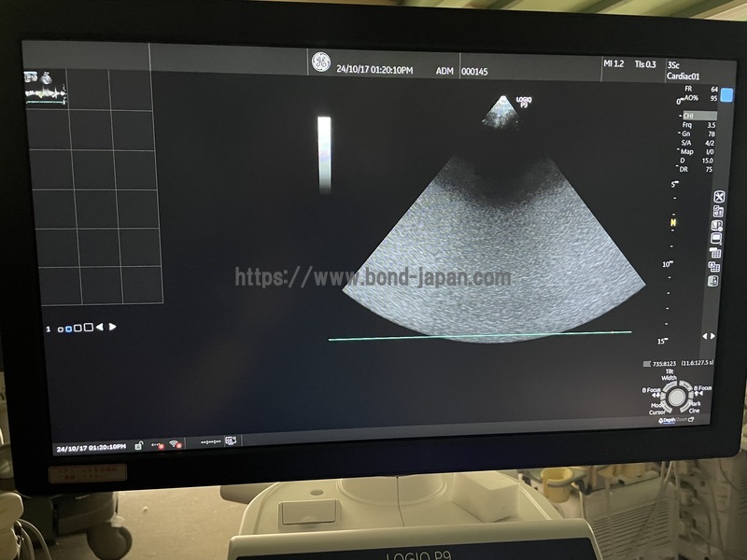Select the largest clipboard thumbnail size square
This screenshot has height=560, width=747.
coord(89,328)
